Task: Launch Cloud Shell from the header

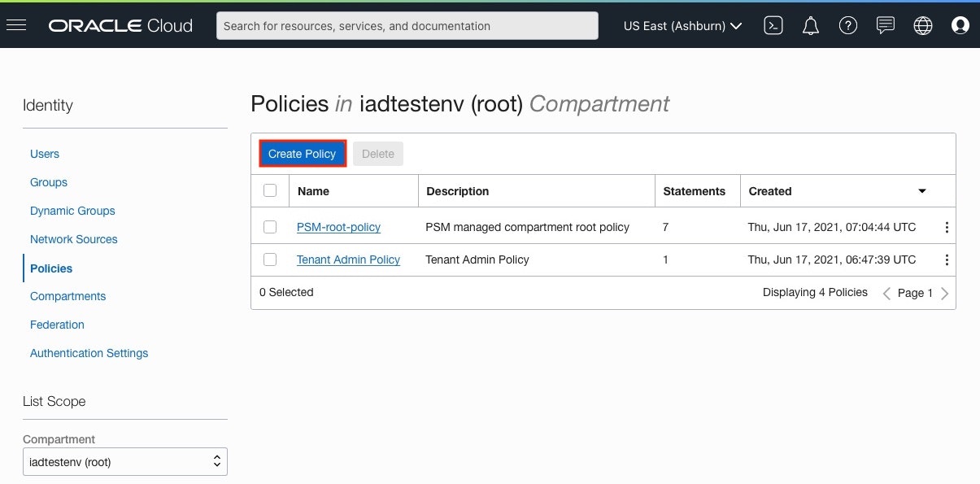Action: pyautogui.click(x=773, y=26)
